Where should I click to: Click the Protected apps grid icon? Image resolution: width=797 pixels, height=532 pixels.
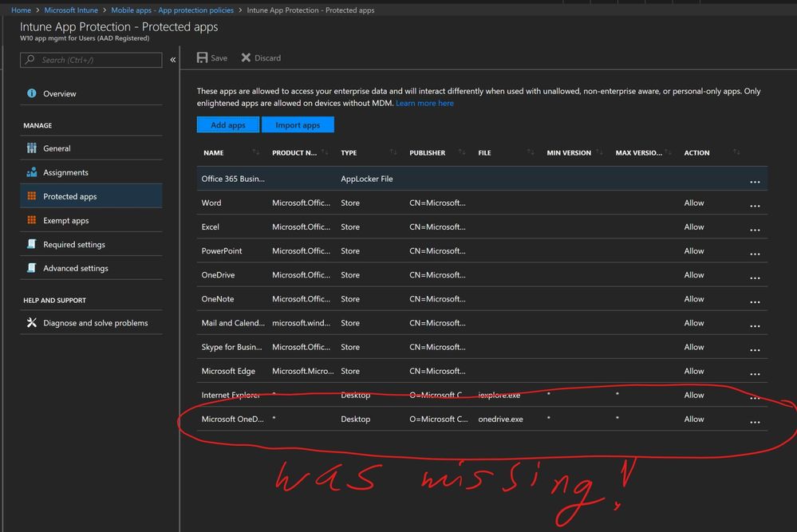pyautogui.click(x=32, y=195)
